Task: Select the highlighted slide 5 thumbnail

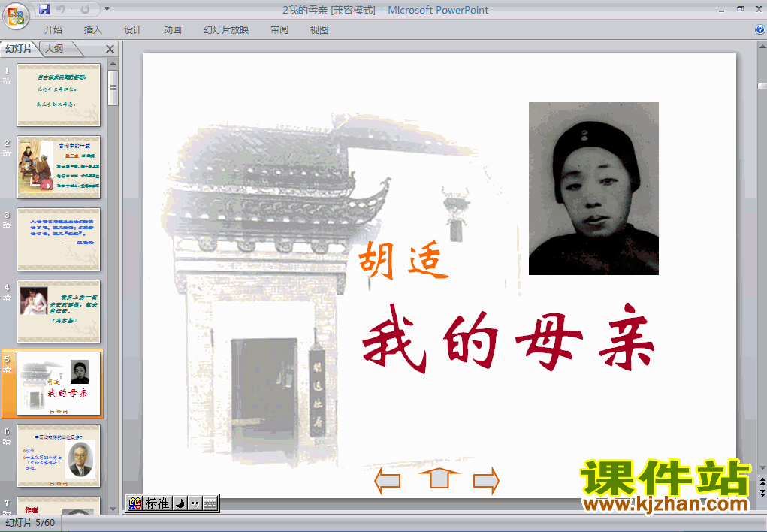Action: [x=59, y=384]
